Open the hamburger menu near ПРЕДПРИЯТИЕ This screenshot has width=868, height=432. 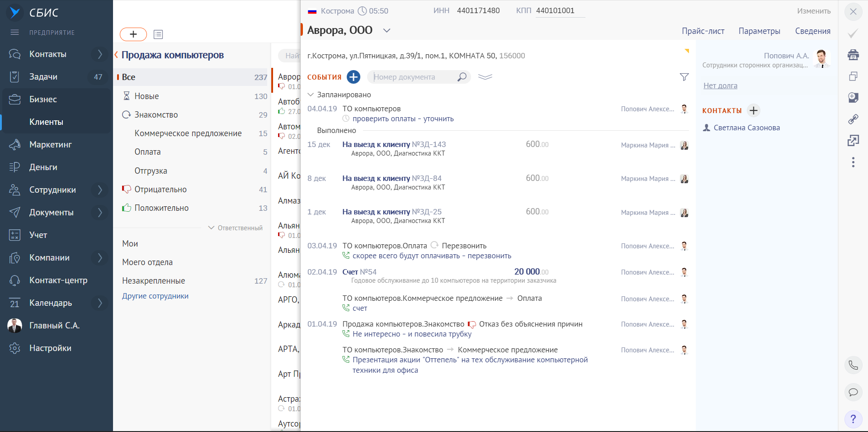14,33
